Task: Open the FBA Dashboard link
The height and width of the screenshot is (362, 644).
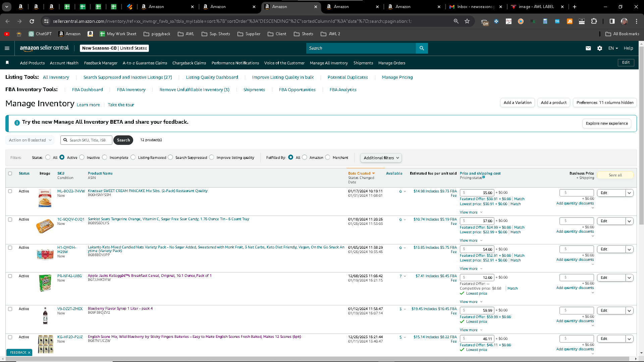Action: (x=87, y=90)
